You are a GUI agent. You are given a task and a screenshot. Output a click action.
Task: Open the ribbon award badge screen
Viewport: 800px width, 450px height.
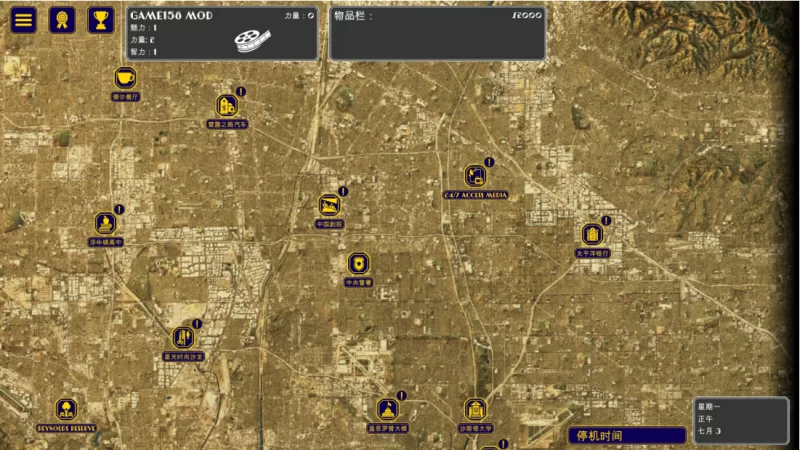(x=62, y=20)
